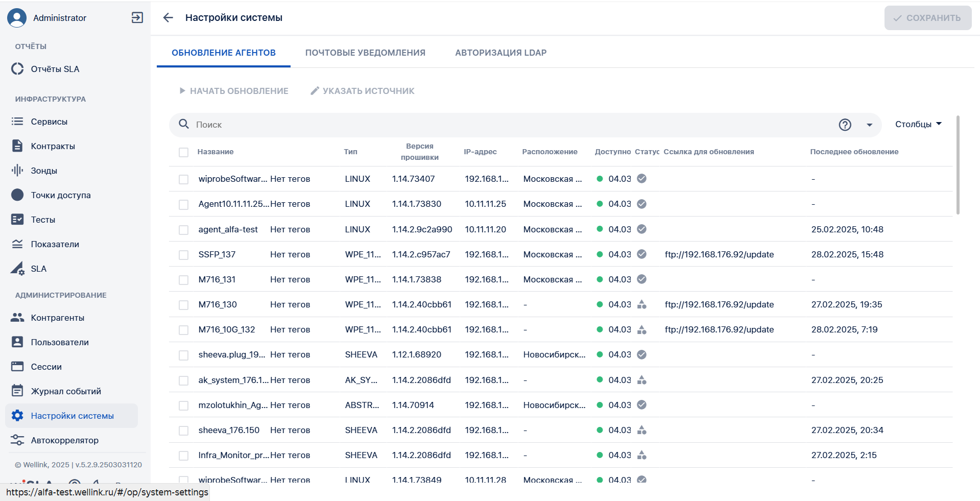Image resolution: width=980 pixels, height=501 pixels.
Task: Click ABSTR type cell in mzolotukhin row
Action: (362, 405)
